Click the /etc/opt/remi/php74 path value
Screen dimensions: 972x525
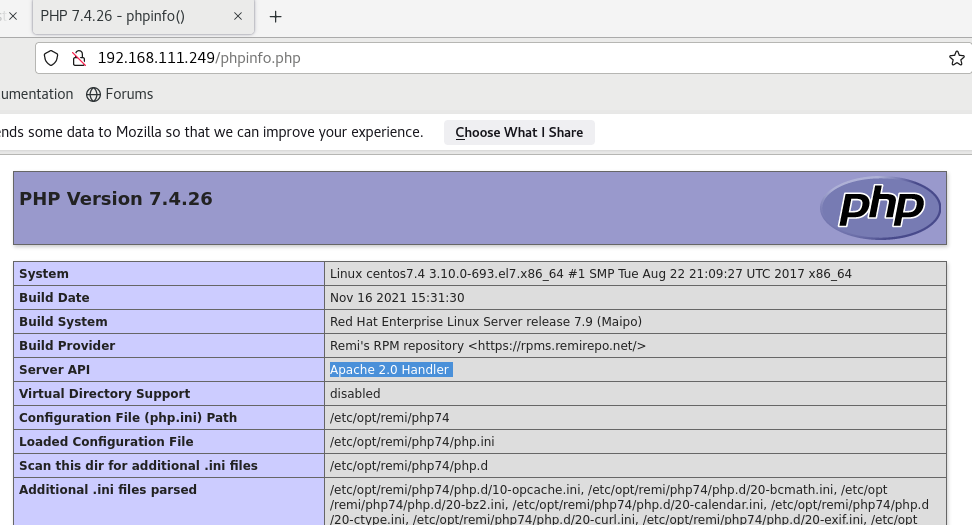(389, 418)
